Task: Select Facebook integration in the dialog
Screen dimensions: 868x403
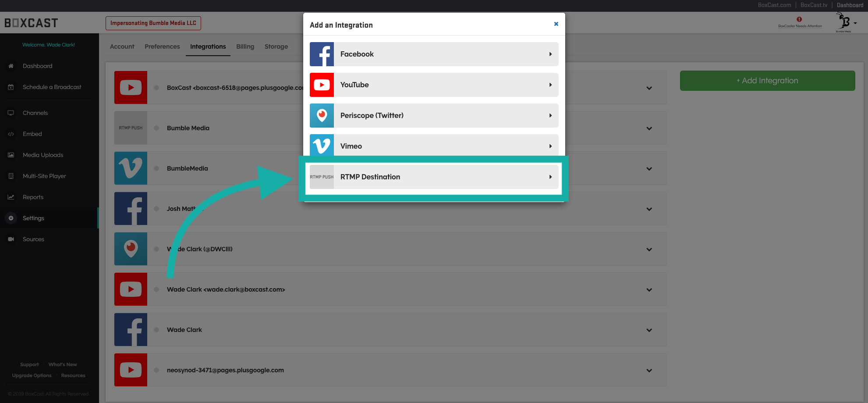Action: point(433,54)
